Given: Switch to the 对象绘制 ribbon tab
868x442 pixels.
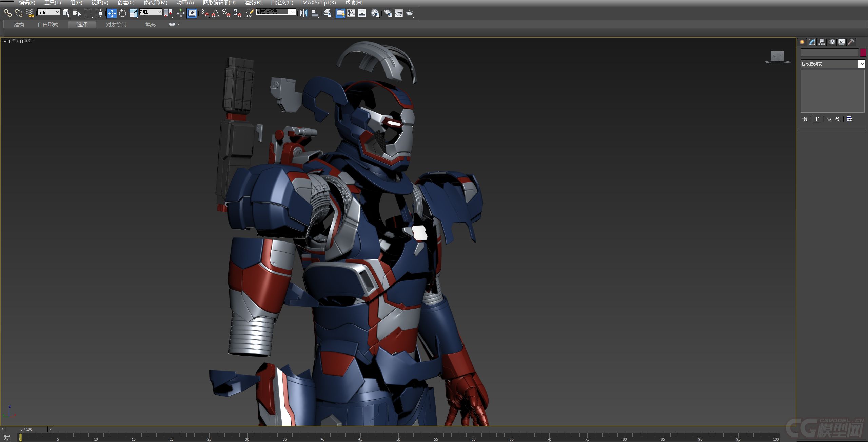Looking at the screenshot, I should [x=116, y=25].
